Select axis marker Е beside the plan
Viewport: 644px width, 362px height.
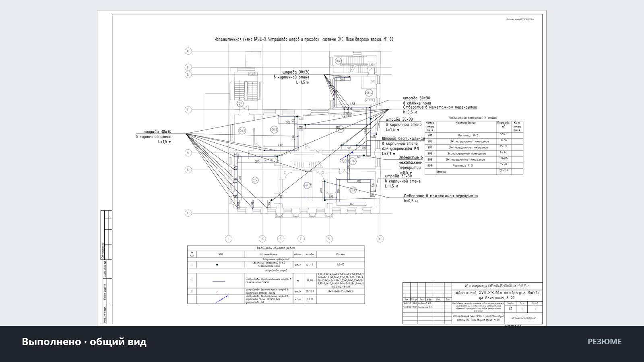point(188,67)
